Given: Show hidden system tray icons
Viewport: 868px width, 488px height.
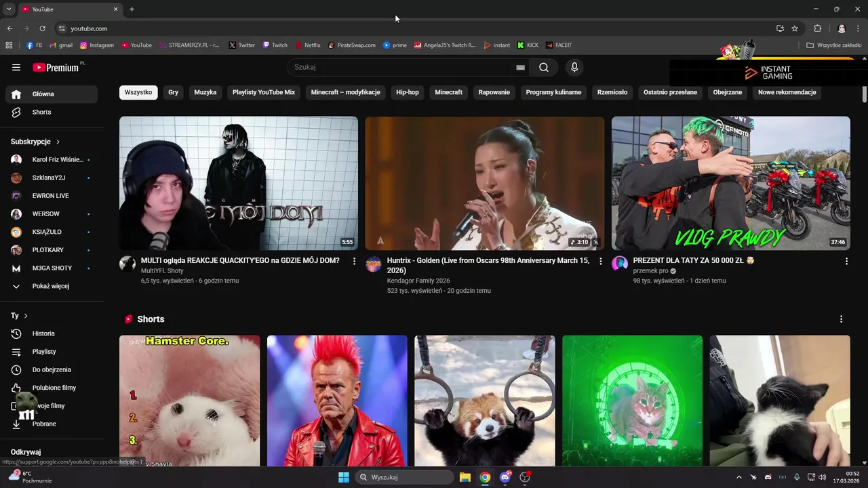Looking at the screenshot, I should click(x=739, y=477).
